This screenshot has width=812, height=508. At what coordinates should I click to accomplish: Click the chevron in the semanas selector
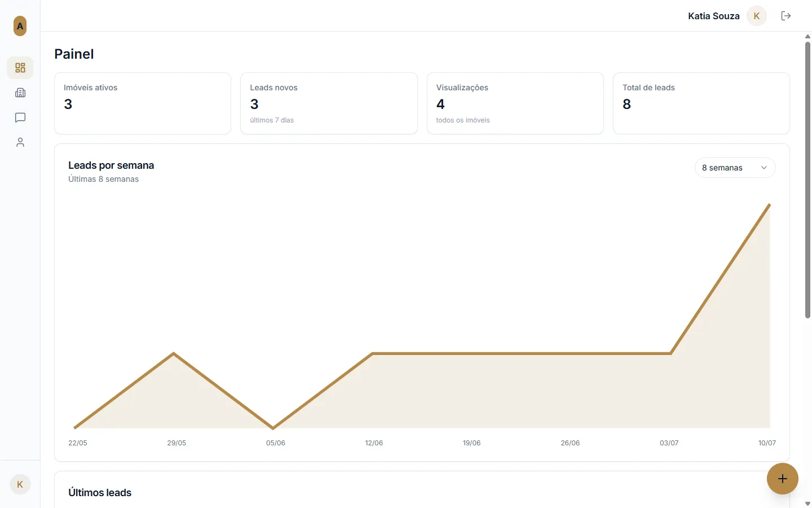pos(764,168)
